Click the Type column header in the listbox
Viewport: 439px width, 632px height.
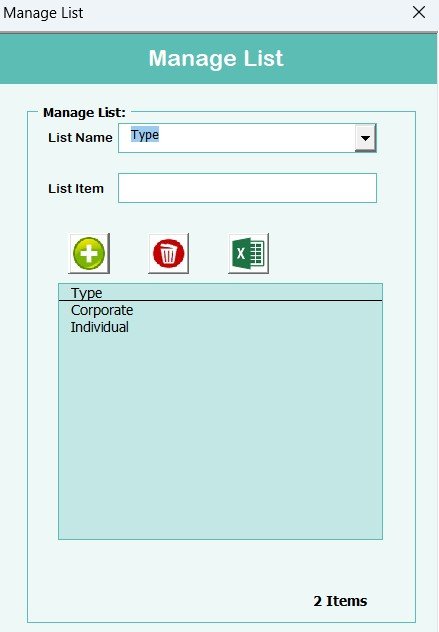tap(87, 293)
